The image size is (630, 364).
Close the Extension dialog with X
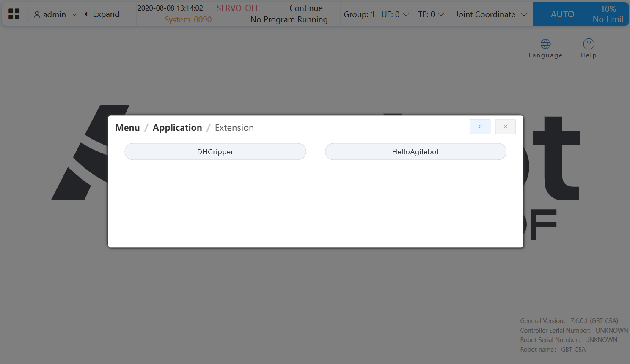click(x=505, y=126)
